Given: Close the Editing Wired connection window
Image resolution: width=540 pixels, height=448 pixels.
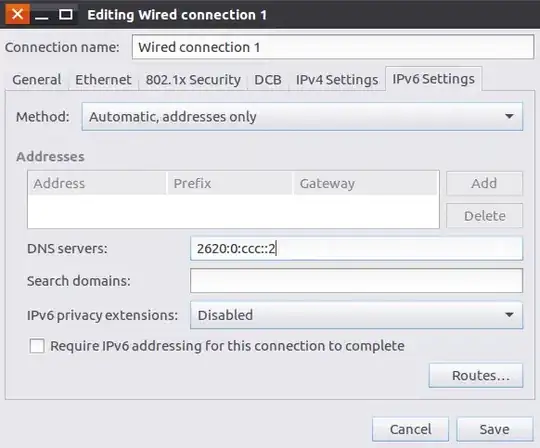Looking at the screenshot, I should click(17, 14).
